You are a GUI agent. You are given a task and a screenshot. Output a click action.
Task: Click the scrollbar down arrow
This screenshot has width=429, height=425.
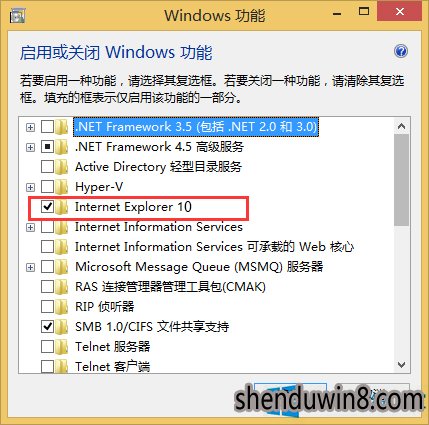pos(401,365)
